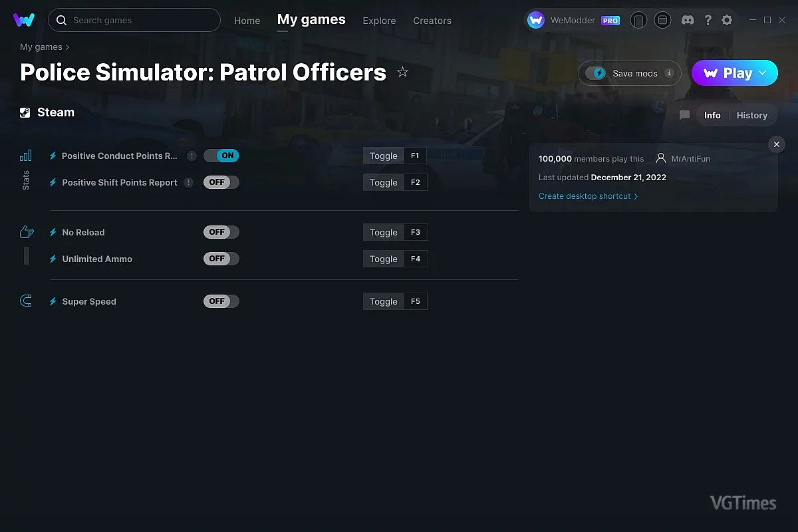798x532 pixels.
Task: Change the F1 hotkey binding
Action: pyautogui.click(x=415, y=156)
